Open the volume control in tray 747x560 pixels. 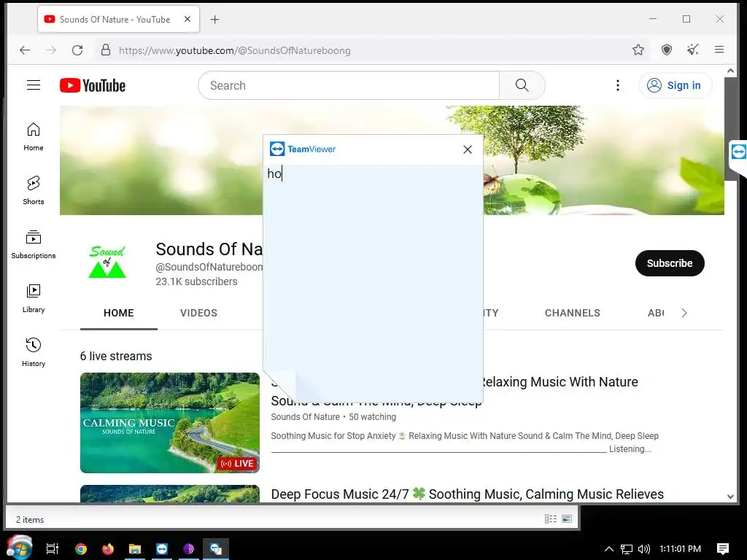(643, 549)
